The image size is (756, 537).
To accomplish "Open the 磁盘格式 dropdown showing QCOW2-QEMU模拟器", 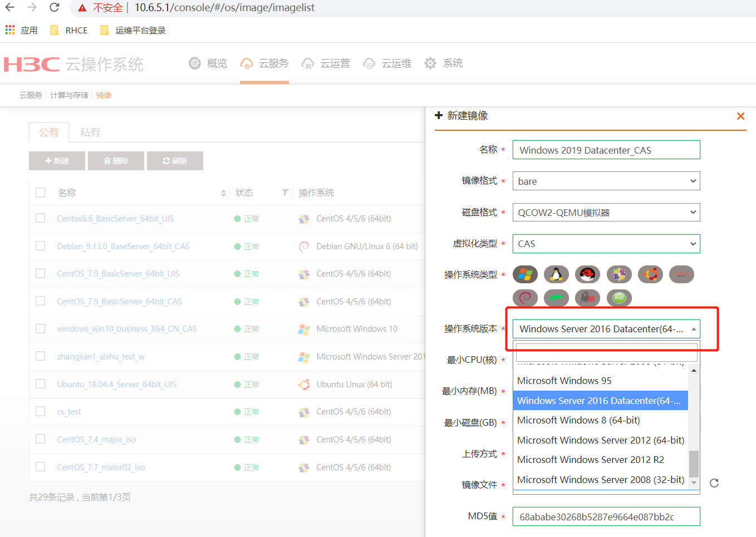I will pyautogui.click(x=606, y=212).
